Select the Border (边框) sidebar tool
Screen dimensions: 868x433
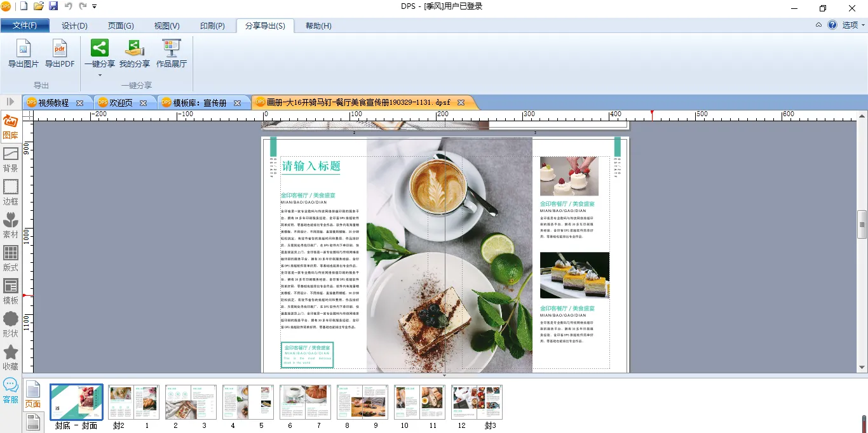pos(11,192)
